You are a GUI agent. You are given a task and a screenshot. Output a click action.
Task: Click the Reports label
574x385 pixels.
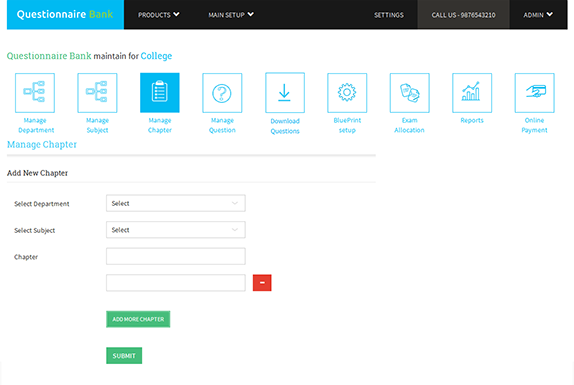coord(472,120)
